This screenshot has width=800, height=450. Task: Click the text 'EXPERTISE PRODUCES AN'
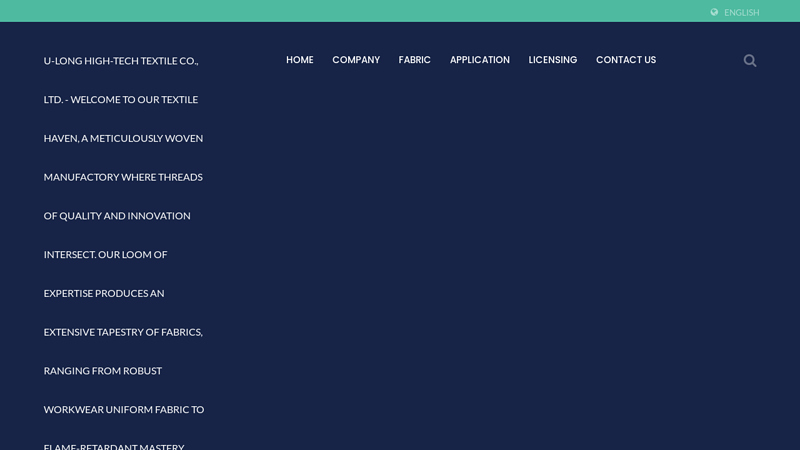tap(104, 293)
